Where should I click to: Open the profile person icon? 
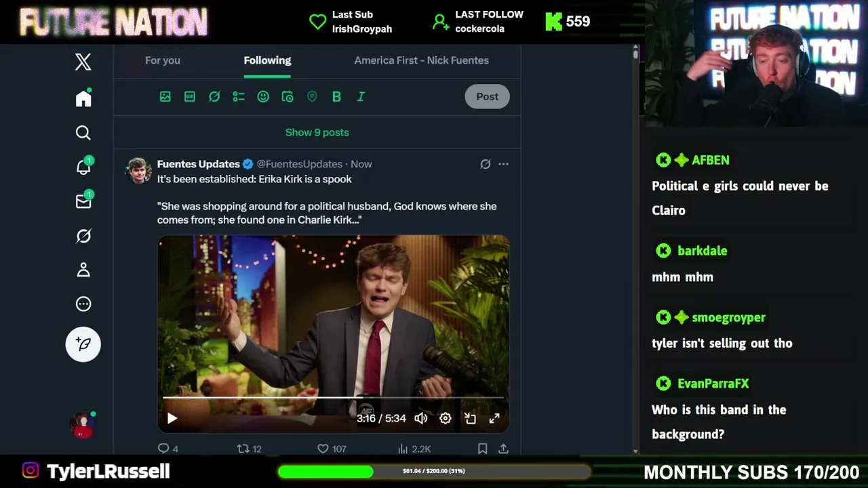[83, 270]
